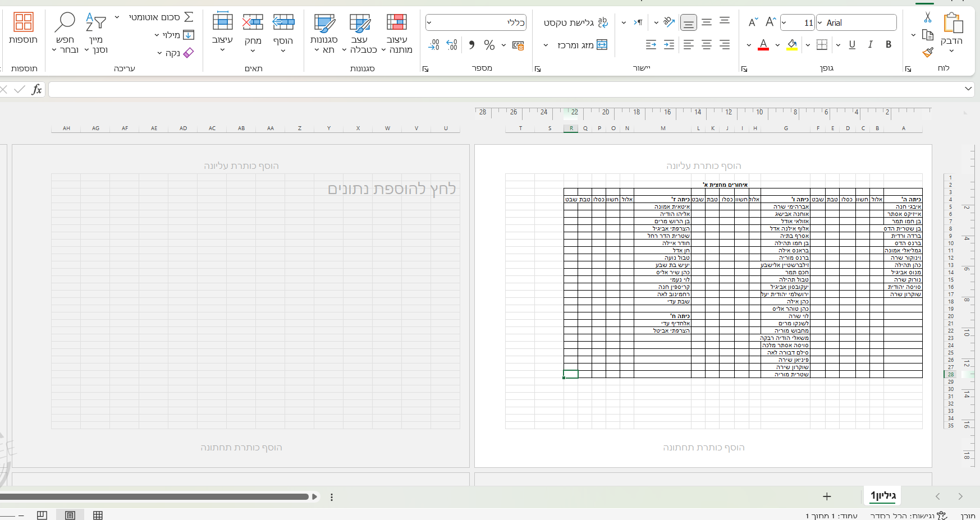Switch to Normal view in status bar

tap(98, 515)
